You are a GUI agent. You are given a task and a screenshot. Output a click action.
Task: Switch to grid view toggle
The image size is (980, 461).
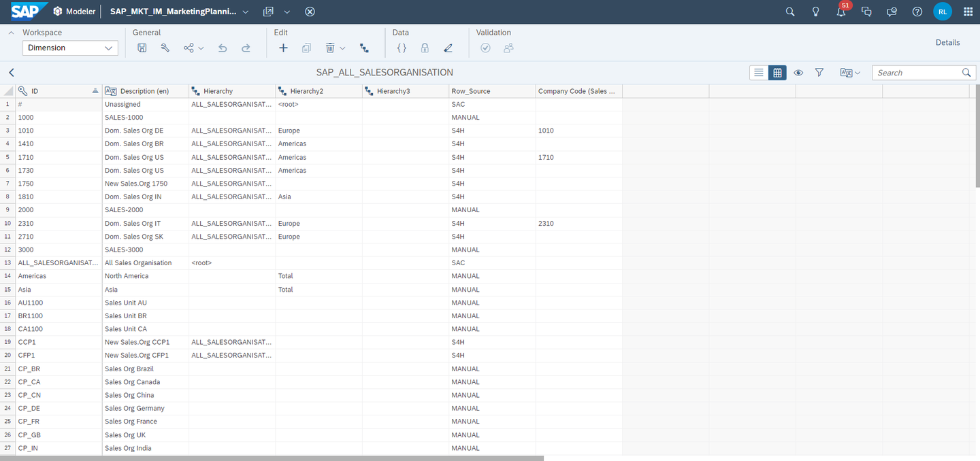click(777, 73)
